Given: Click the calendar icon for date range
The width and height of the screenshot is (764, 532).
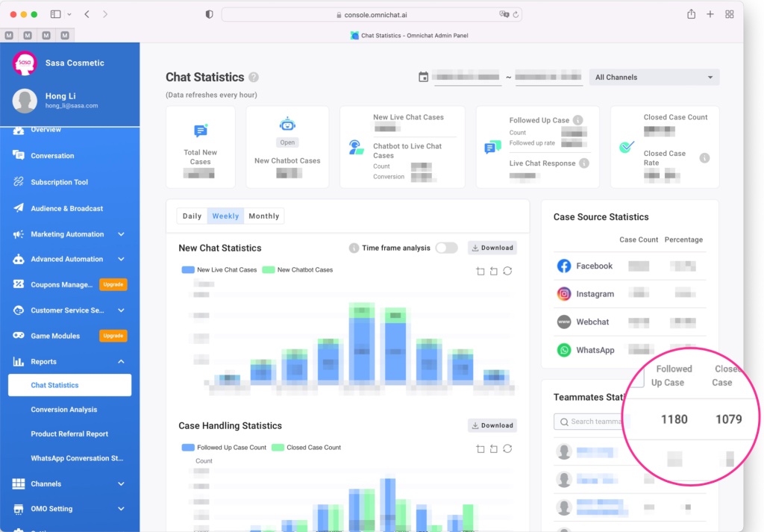Looking at the screenshot, I should click(x=424, y=77).
